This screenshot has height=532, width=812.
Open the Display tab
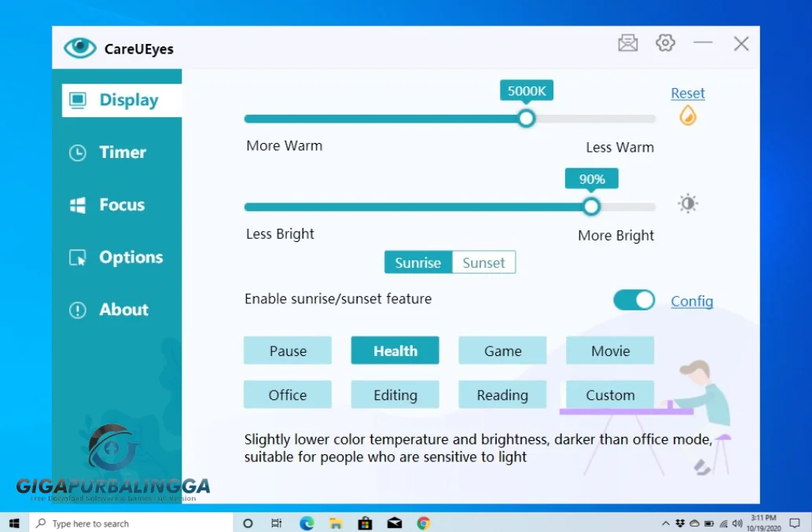pyautogui.click(x=122, y=100)
